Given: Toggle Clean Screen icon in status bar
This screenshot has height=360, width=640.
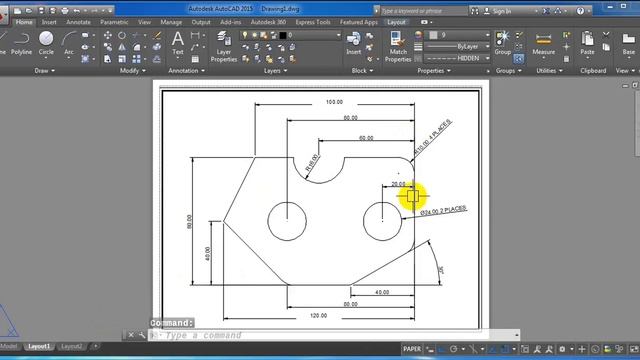Looking at the screenshot, I should click(634, 349).
